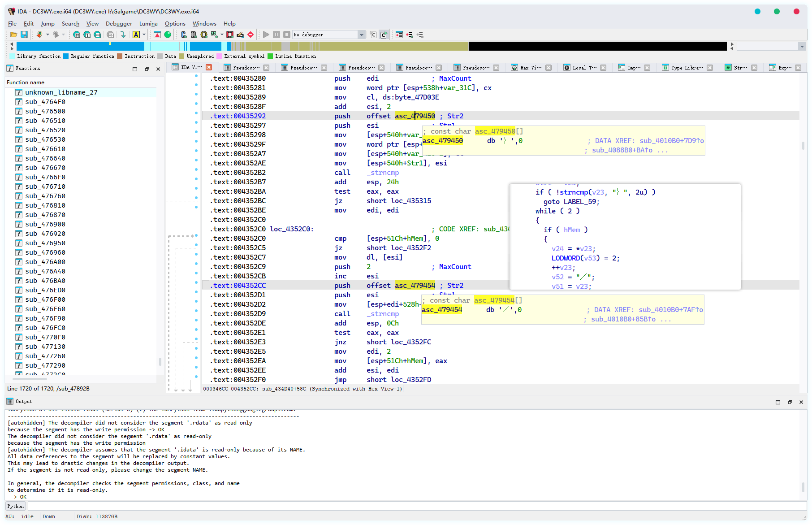Click the Open file folder icon
The image size is (812, 525).
(x=13, y=35)
